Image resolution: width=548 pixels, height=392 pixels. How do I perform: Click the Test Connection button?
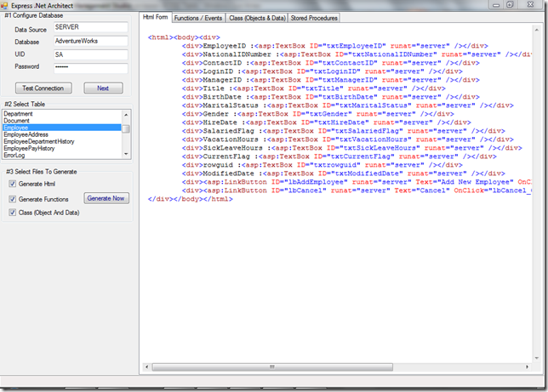(x=43, y=88)
